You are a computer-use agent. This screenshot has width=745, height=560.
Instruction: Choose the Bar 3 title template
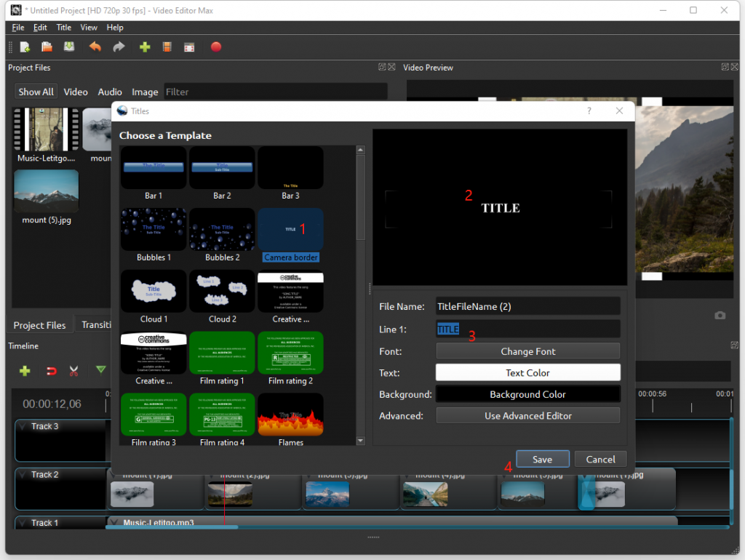290,173
